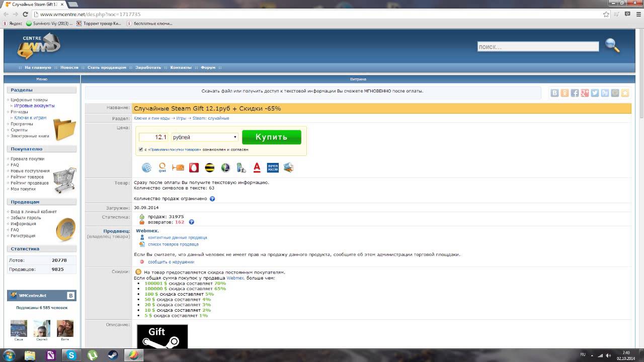Click the WebMoney payment icon
644x362 pixels.
(146, 167)
